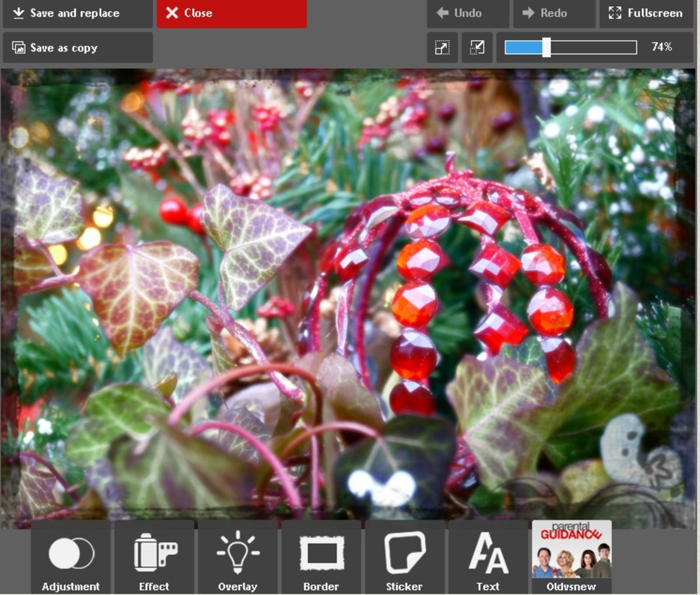Click Save and replace to overwrite the image

[x=78, y=13]
